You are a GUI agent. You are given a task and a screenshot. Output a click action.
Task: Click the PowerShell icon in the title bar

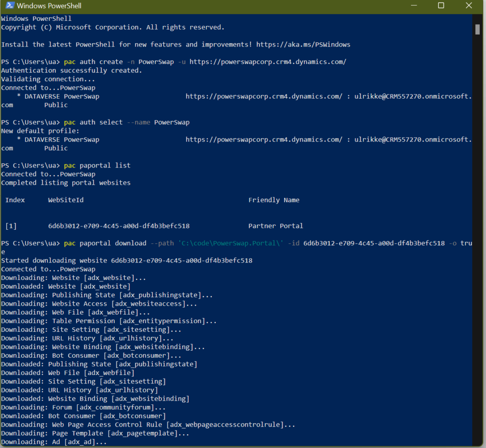pyautogui.click(x=10, y=6)
